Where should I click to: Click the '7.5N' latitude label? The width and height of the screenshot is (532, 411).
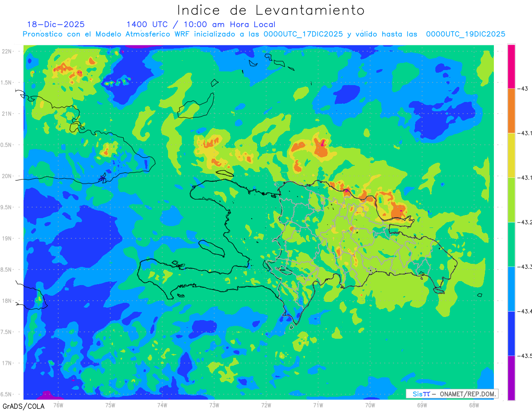pyautogui.click(x=7, y=332)
